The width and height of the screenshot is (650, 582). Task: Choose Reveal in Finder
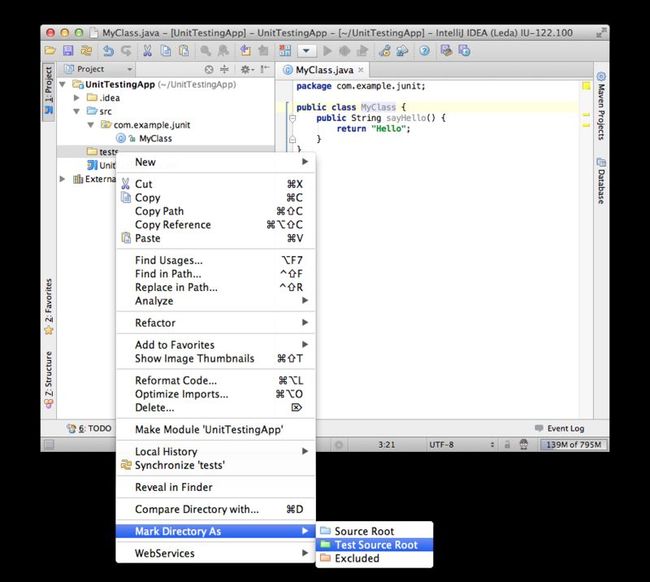(216, 487)
